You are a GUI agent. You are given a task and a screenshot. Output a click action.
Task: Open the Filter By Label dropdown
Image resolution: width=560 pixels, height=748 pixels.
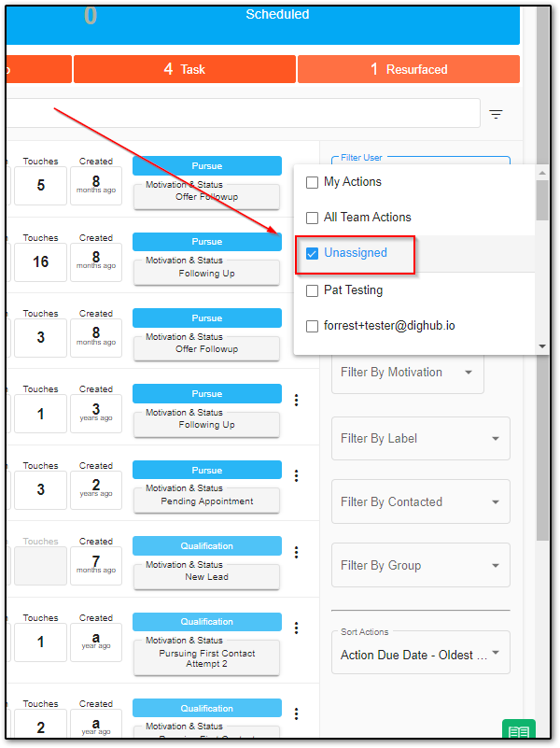pos(420,438)
